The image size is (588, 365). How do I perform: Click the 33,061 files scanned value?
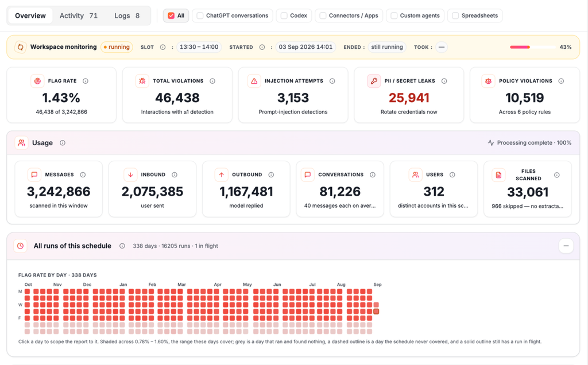(528, 192)
